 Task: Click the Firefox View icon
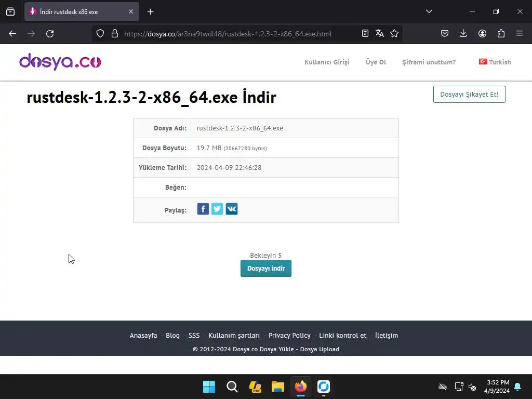pos(10,11)
